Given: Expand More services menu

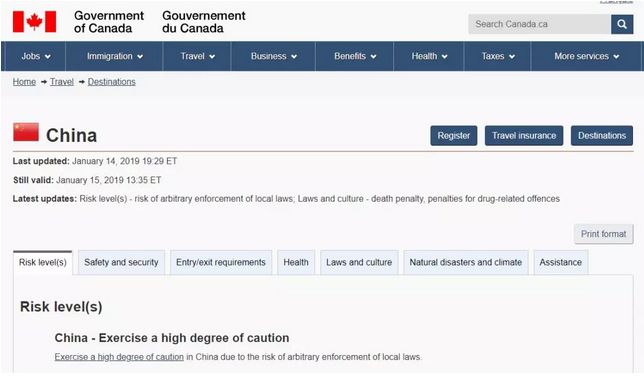Looking at the screenshot, I should point(586,56).
